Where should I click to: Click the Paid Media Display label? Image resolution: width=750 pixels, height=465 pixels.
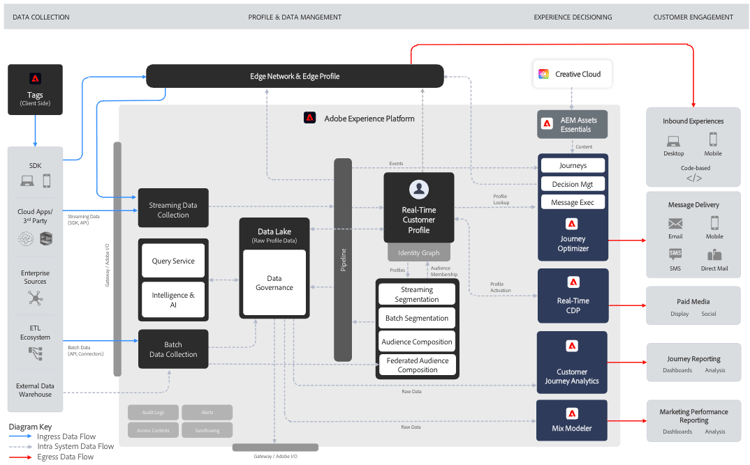pyautogui.click(x=679, y=314)
